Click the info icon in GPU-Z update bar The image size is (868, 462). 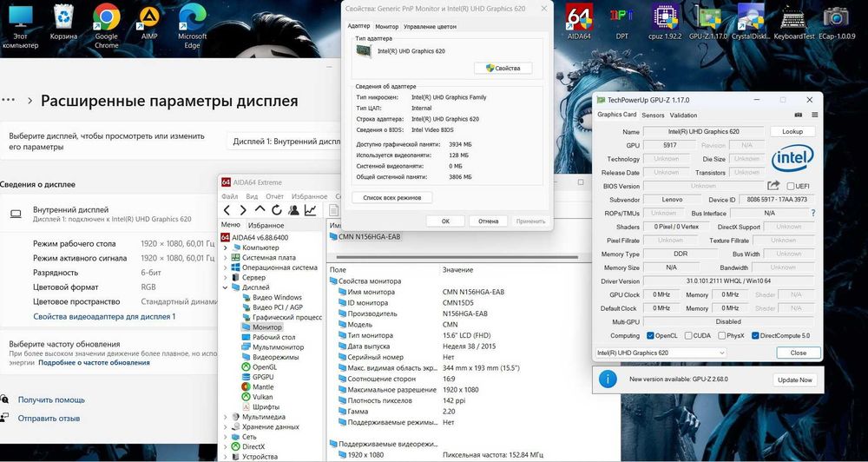coord(608,379)
